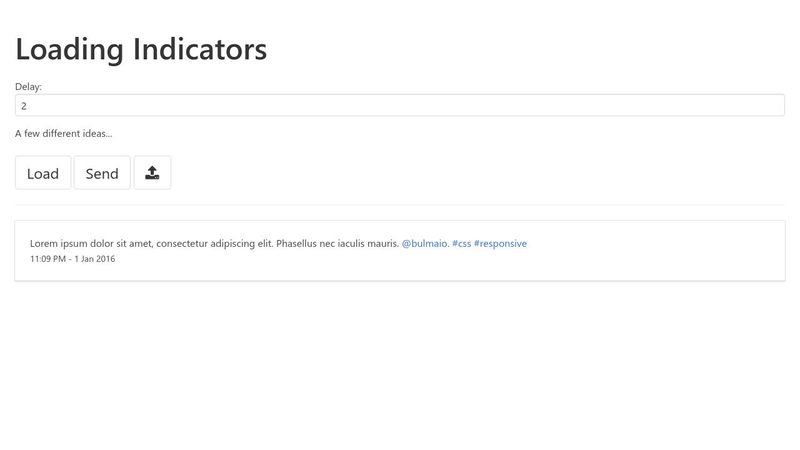The width and height of the screenshot is (800, 450).
Task: Click the 'Lorem ipsum dolor sit amet' text
Action: coord(91,244)
